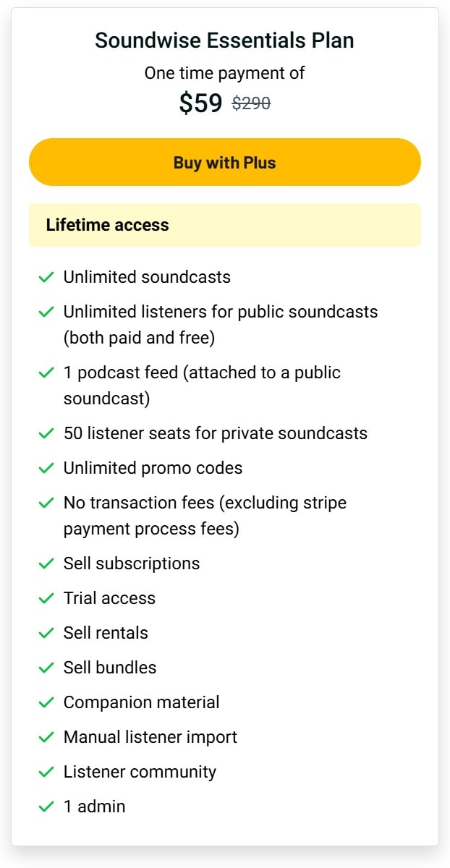Click the checkmark next to Manual listener import
This screenshot has height=868, width=450.
pos(46,737)
